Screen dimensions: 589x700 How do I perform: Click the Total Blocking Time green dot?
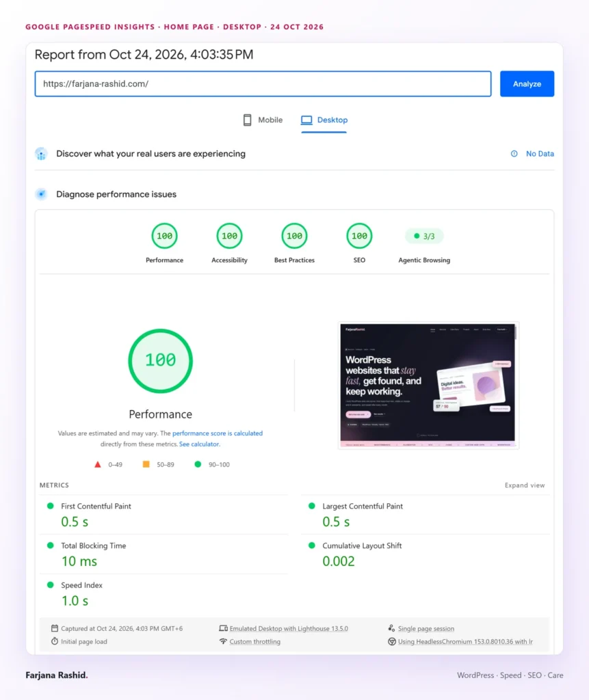[x=51, y=546]
